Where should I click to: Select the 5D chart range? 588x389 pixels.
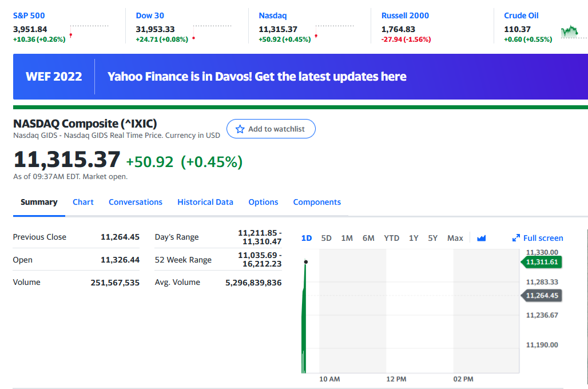click(x=326, y=238)
